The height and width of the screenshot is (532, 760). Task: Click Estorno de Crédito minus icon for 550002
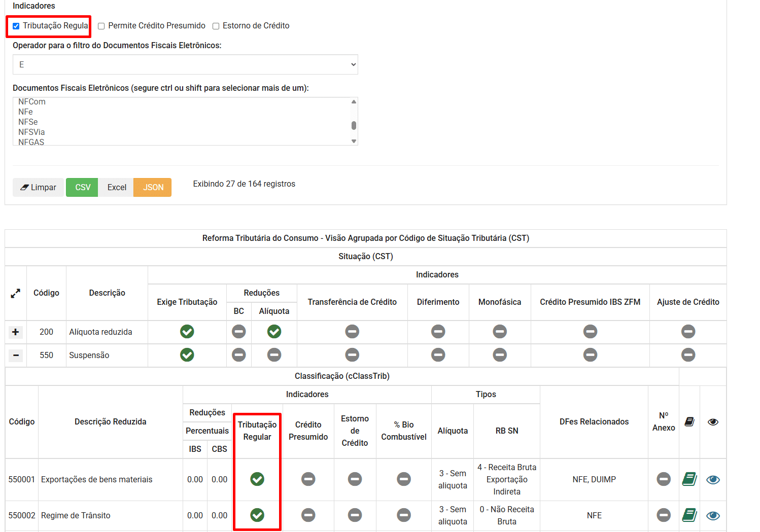pos(355,515)
